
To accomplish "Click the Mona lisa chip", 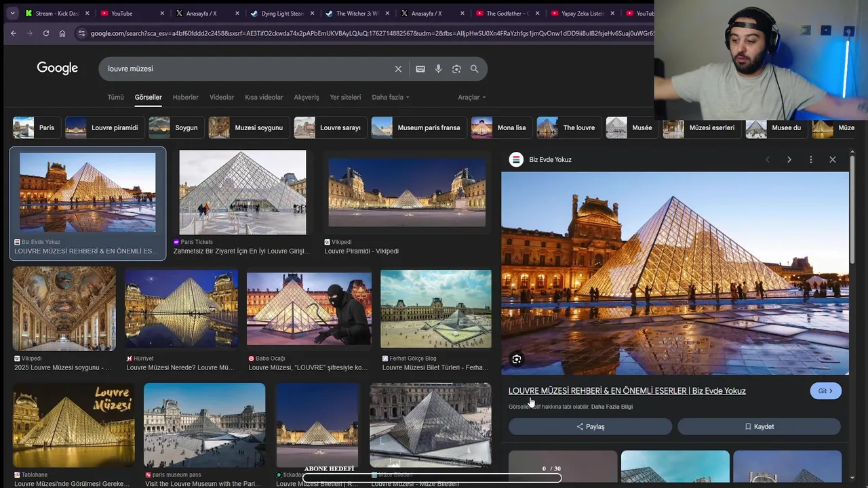I will coord(501,127).
